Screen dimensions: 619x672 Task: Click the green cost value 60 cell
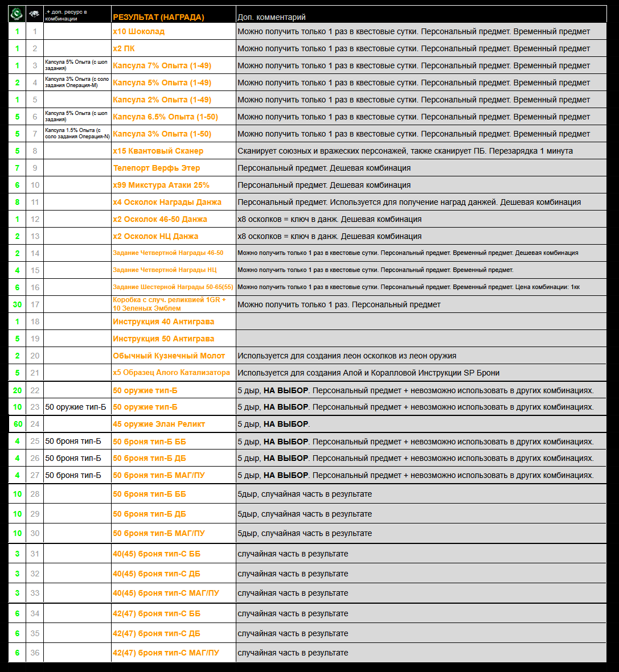tap(18, 424)
